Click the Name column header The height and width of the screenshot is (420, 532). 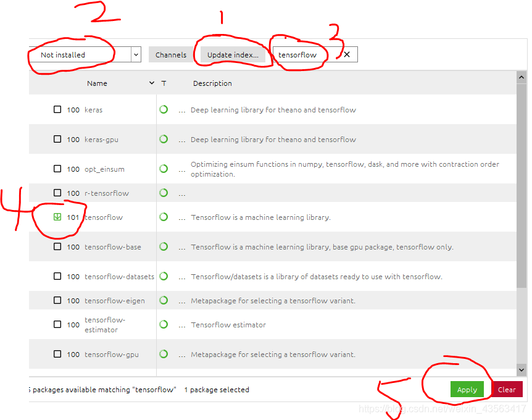[97, 83]
